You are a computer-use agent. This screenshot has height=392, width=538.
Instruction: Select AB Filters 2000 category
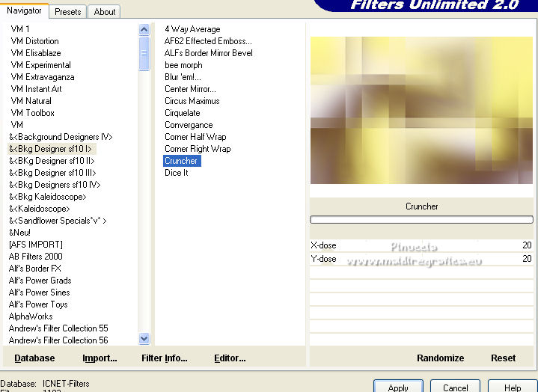coord(36,257)
